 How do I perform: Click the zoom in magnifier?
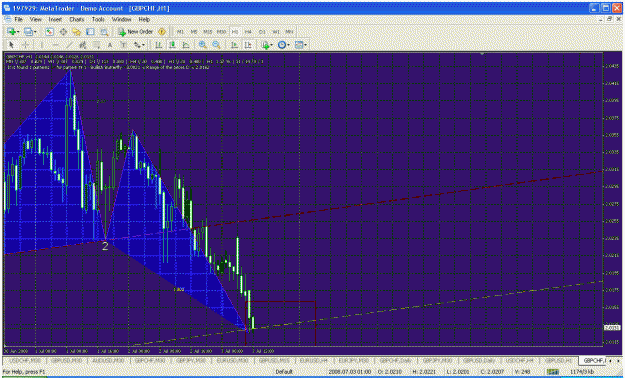tap(202, 45)
